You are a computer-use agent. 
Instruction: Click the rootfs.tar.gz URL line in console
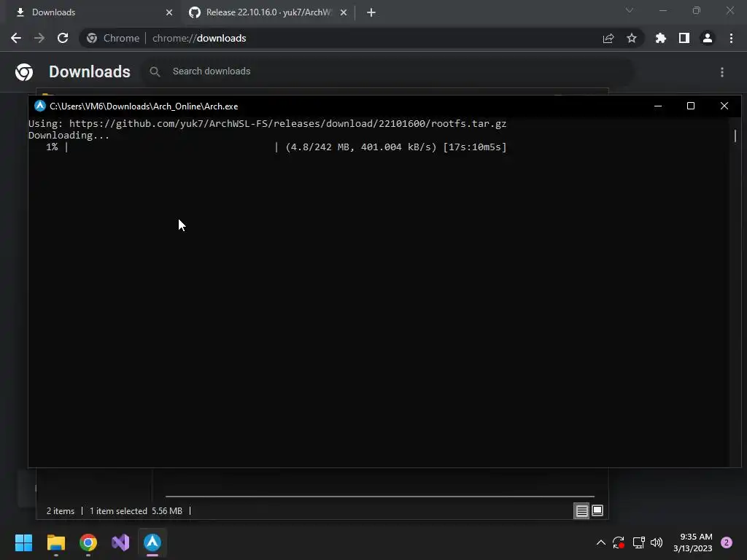coord(267,124)
